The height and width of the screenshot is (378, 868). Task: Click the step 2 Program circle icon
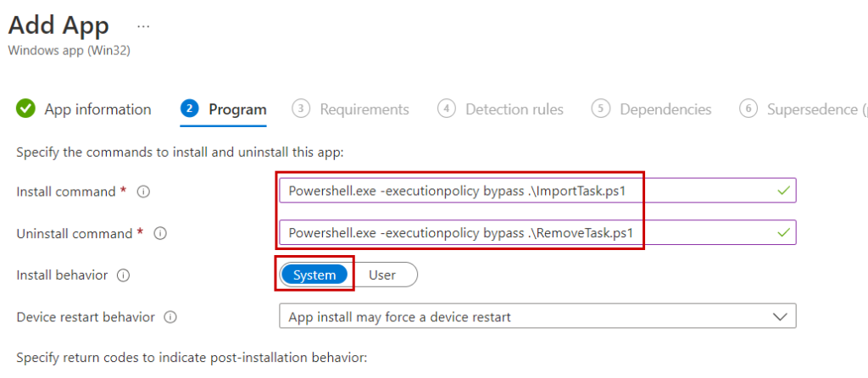coord(189,108)
